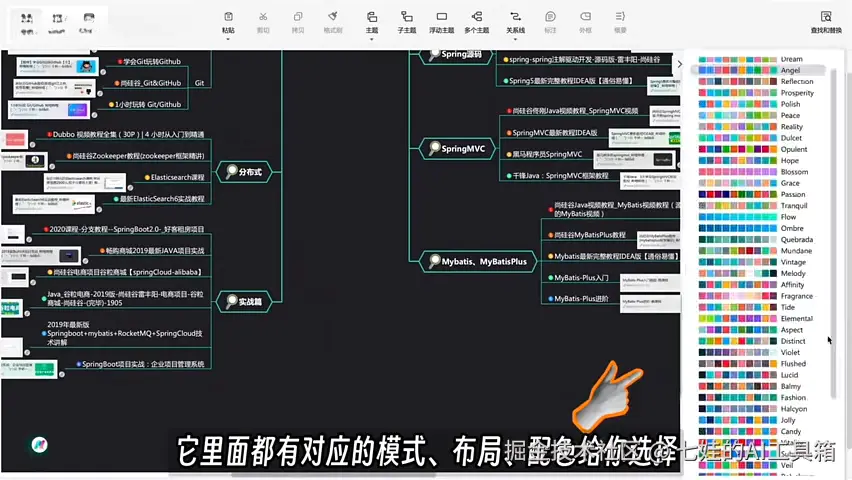852x480 pixels.
Task: Click the 标注 callout icon
Action: (550, 17)
